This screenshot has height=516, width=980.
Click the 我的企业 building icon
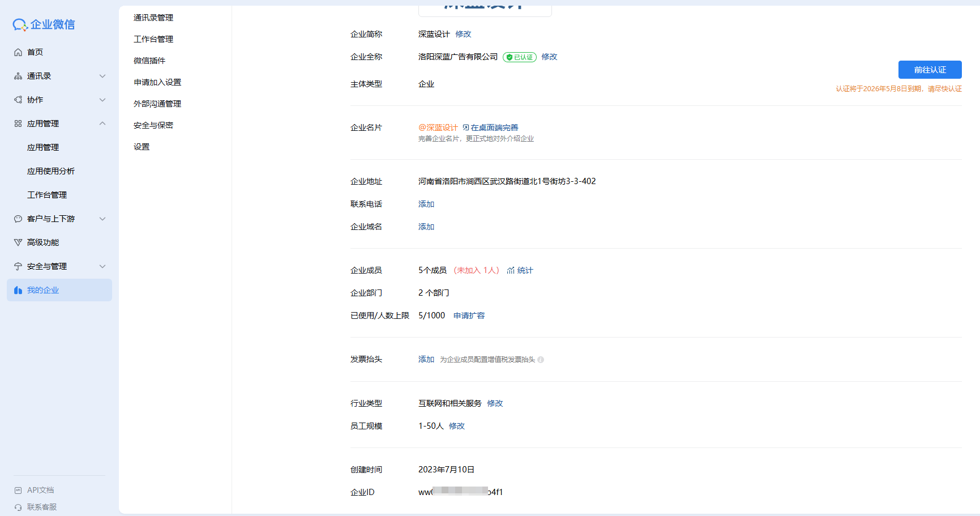[x=18, y=290]
